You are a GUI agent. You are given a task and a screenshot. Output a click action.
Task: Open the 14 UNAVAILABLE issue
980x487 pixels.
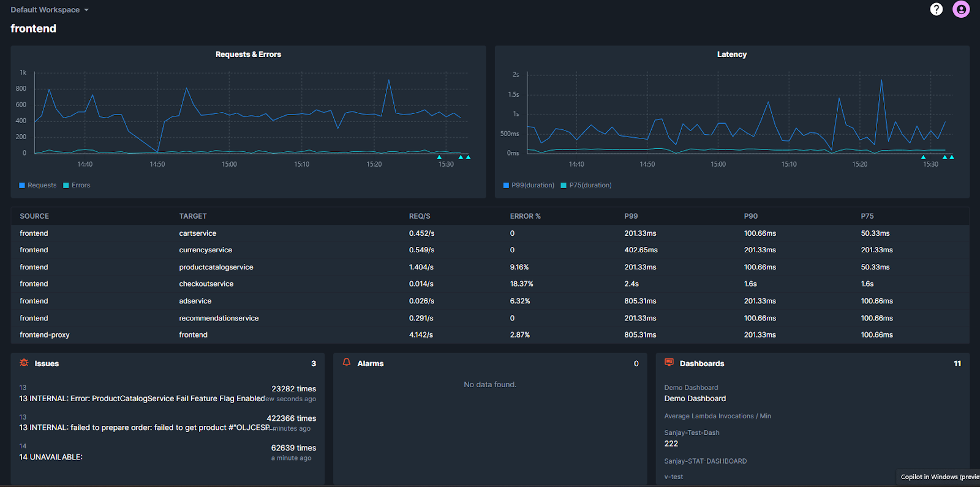pos(51,457)
